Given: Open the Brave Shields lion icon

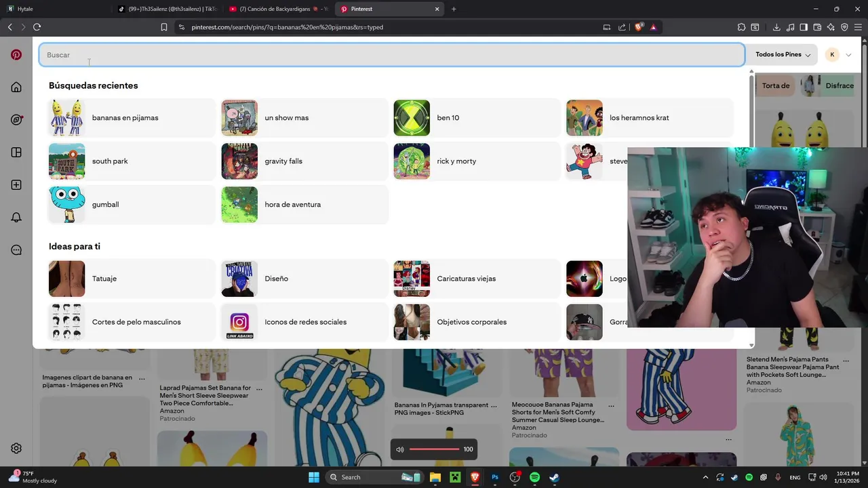Looking at the screenshot, I should tap(639, 27).
